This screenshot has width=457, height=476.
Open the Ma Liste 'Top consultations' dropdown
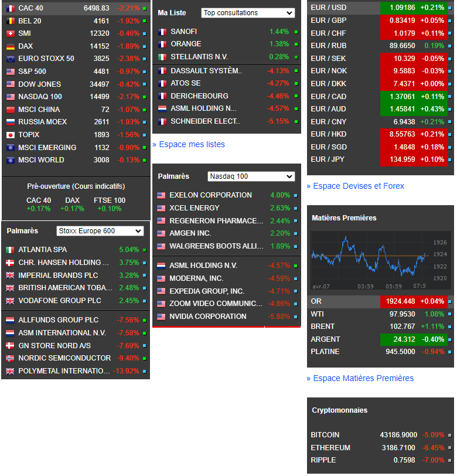point(248,13)
